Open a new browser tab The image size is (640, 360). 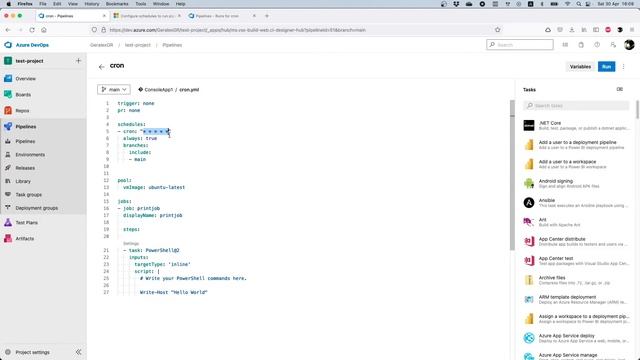coord(267,16)
